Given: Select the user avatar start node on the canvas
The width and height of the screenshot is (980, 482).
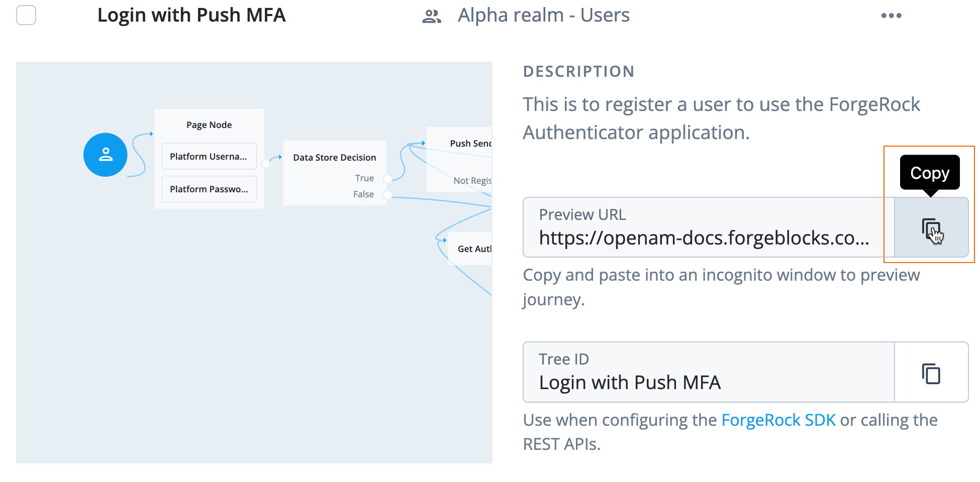Looking at the screenshot, I should point(105,155).
